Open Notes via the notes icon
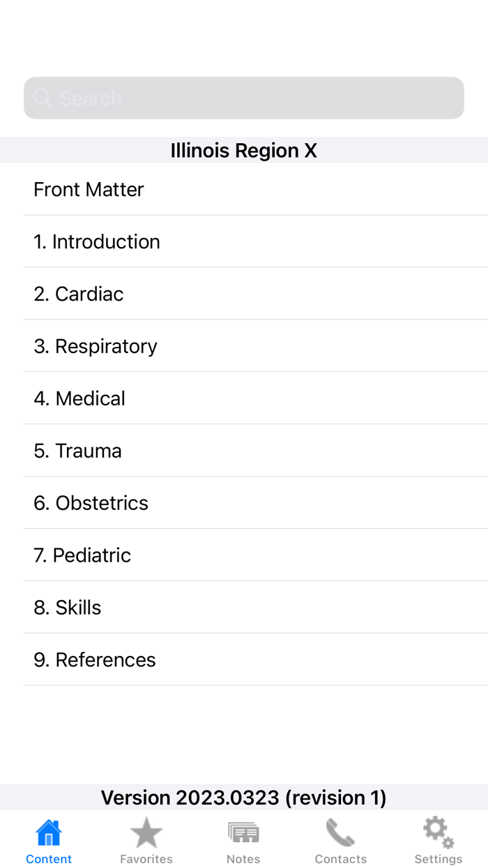This screenshot has width=488, height=868. point(243,832)
